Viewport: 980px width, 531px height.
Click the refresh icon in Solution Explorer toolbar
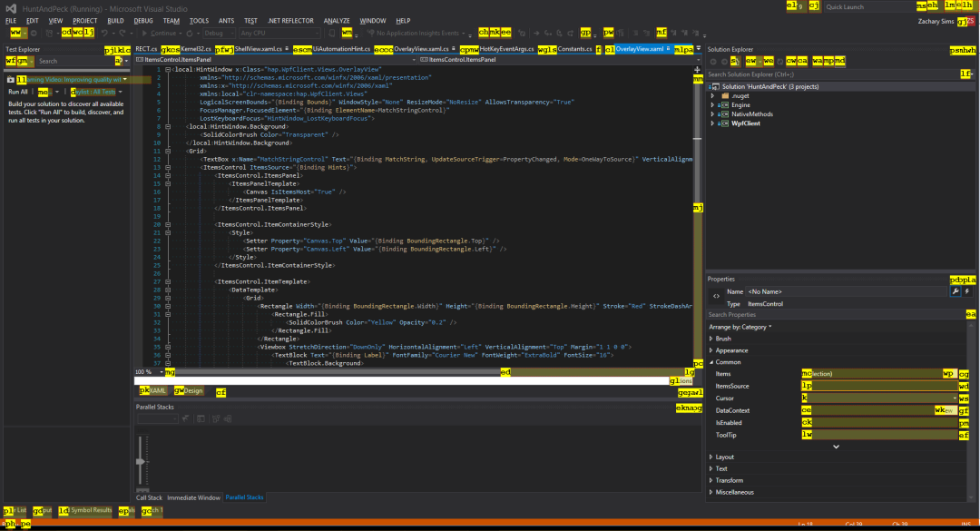click(779, 61)
